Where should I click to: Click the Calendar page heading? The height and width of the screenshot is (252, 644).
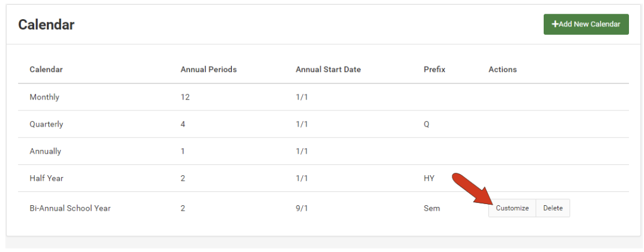[46, 25]
